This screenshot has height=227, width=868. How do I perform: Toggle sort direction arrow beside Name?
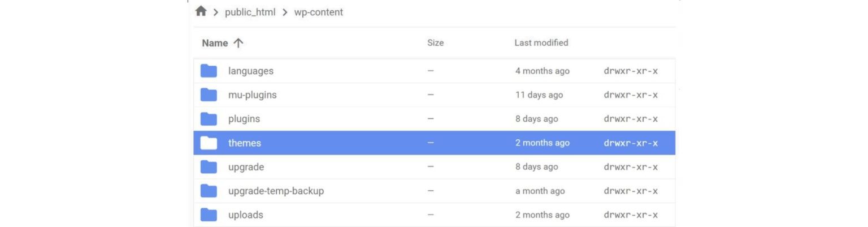tap(238, 43)
